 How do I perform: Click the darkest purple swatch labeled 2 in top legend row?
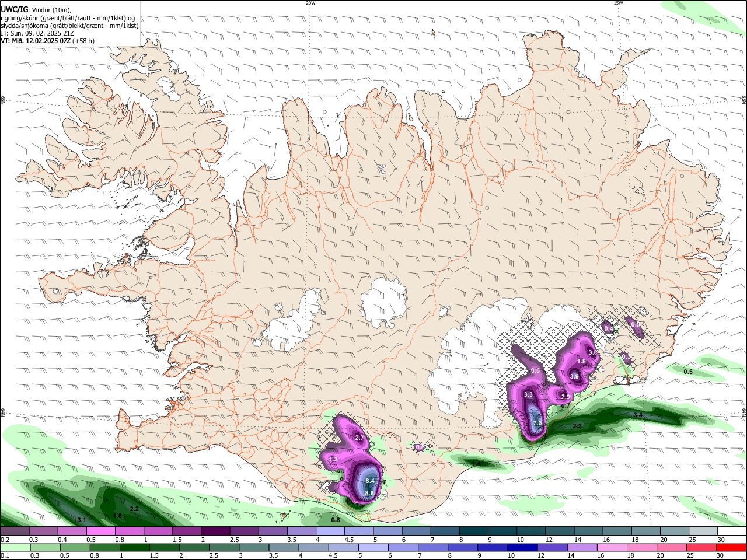215,531
